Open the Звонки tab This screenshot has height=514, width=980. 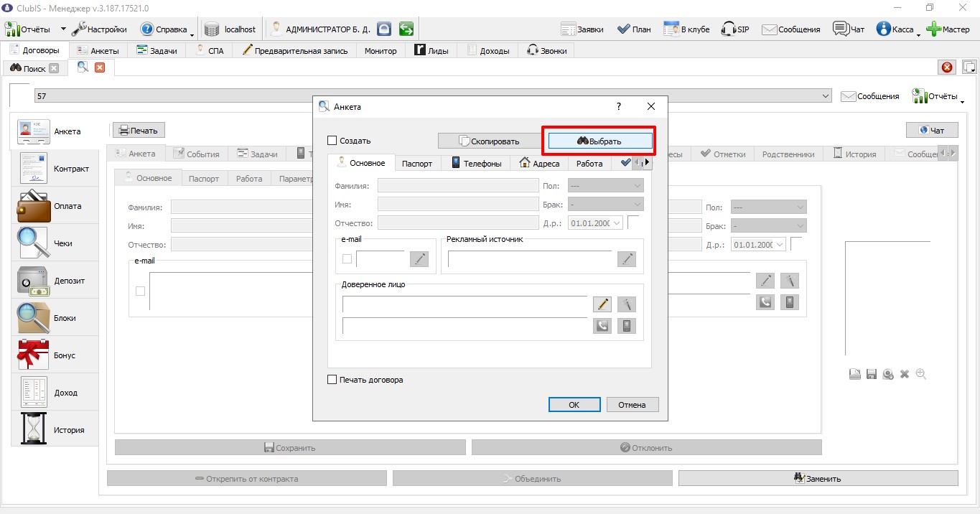coord(547,50)
